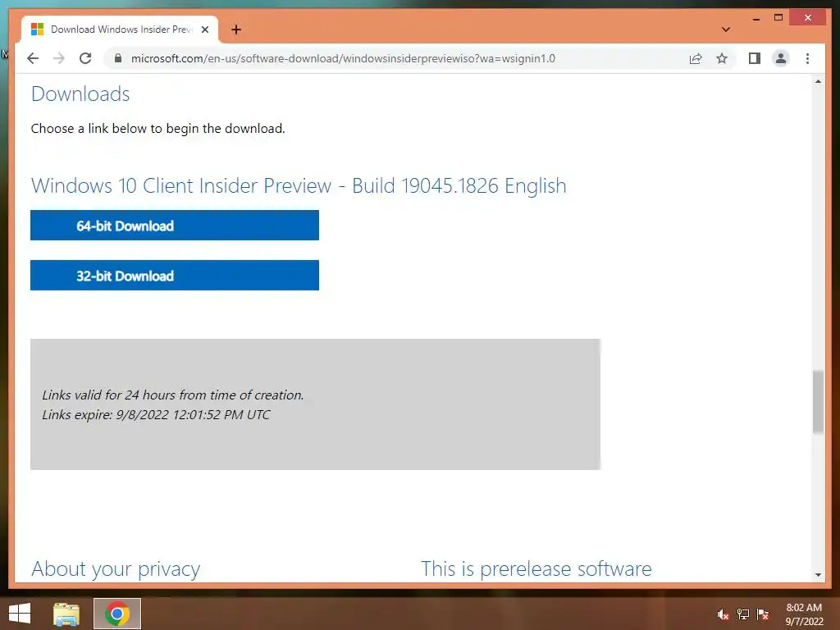Click the page scrollbar thumb
The height and width of the screenshot is (630, 840).
point(818,401)
